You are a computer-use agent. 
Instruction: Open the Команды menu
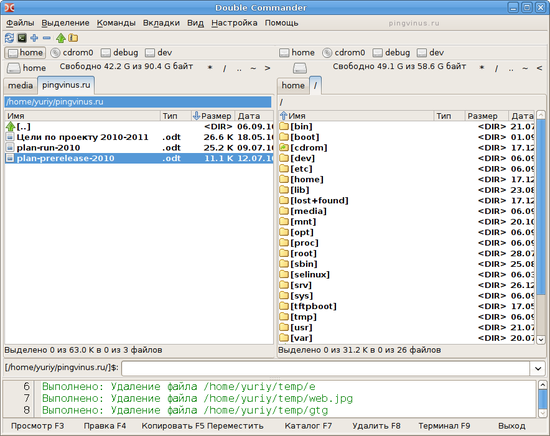[x=116, y=23]
